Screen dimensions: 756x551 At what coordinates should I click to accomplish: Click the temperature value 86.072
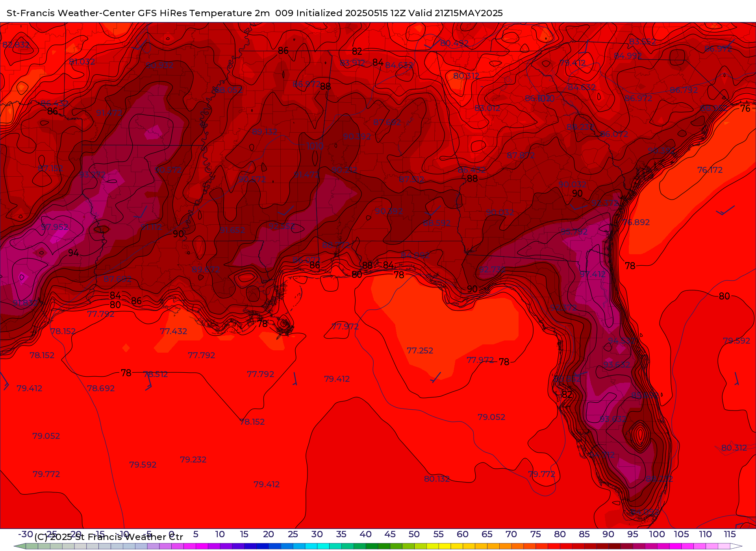[x=614, y=134]
